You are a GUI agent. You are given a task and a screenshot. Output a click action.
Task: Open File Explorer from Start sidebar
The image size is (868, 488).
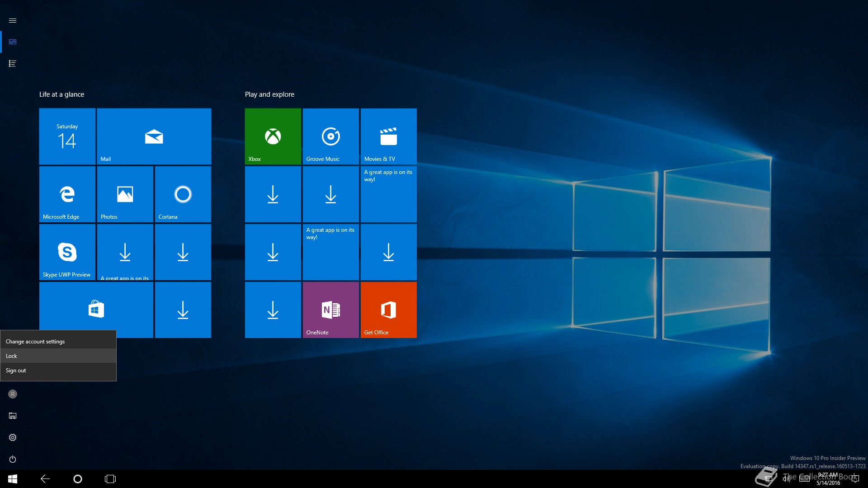point(13,416)
